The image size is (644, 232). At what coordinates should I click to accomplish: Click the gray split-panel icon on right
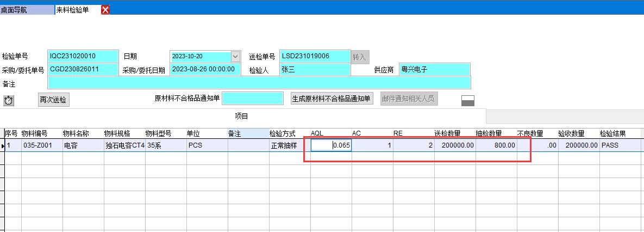(467, 100)
